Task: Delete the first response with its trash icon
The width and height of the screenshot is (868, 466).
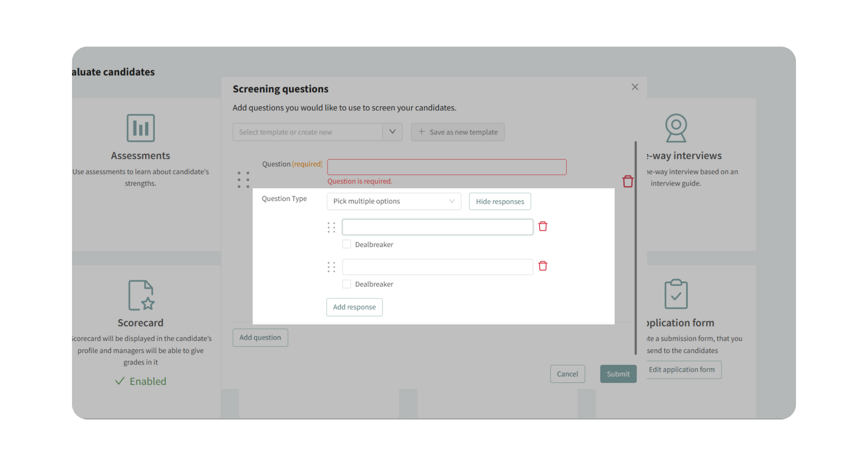Action: (542, 226)
